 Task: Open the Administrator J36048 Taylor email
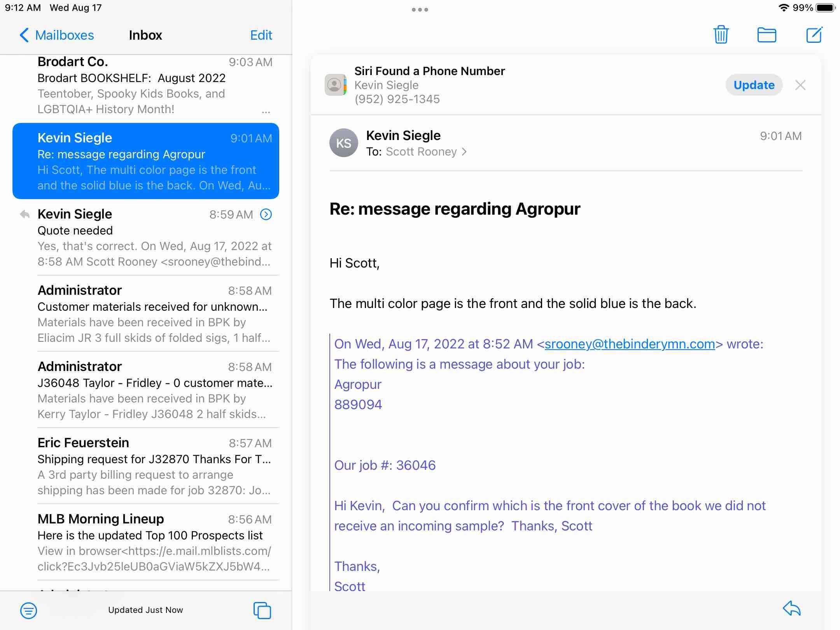(154, 390)
